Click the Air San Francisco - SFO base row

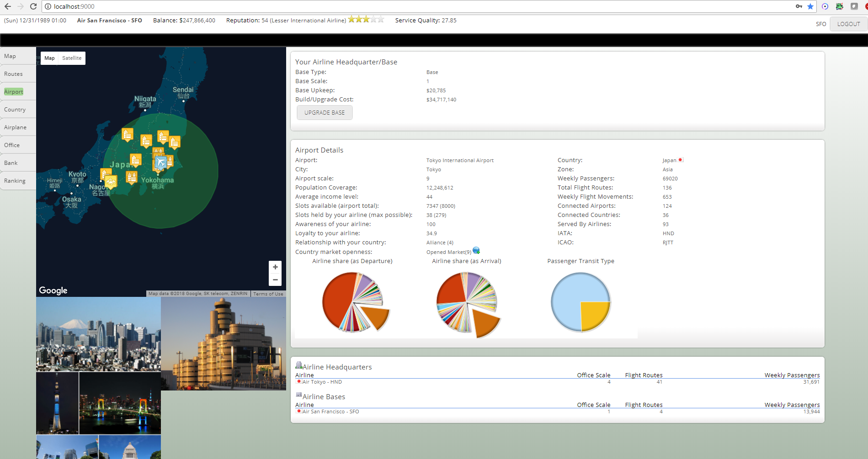[558, 412]
